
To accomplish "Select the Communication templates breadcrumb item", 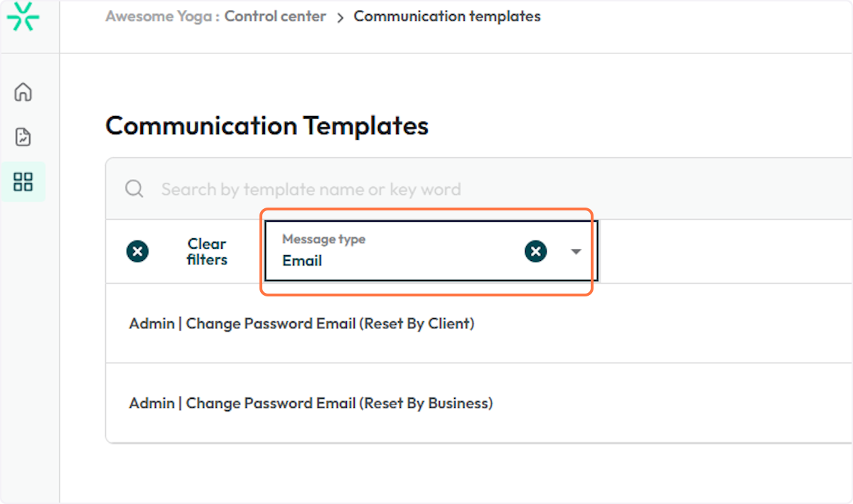I will (447, 16).
